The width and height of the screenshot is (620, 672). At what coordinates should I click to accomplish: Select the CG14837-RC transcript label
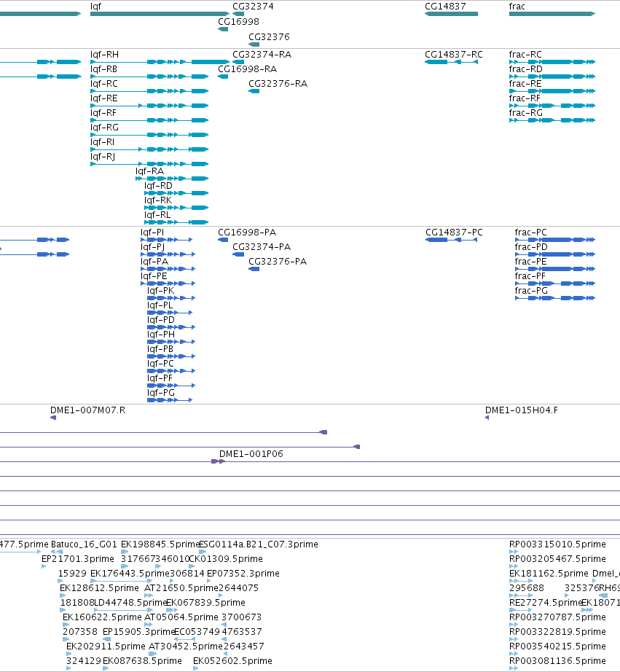click(454, 55)
